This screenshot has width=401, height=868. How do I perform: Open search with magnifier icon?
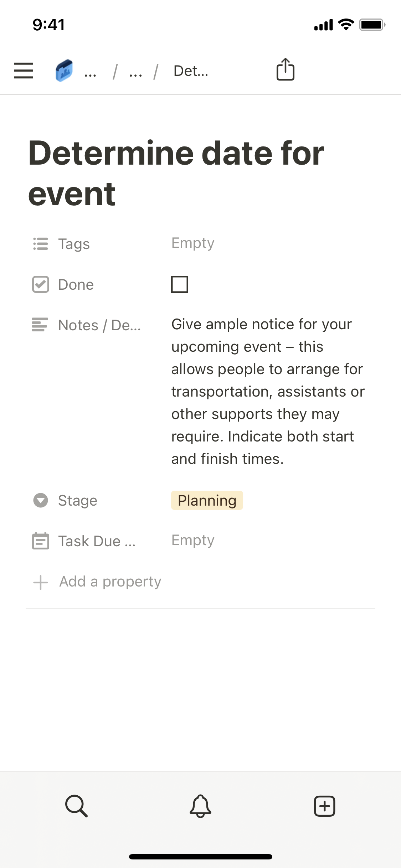pyautogui.click(x=76, y=806)
